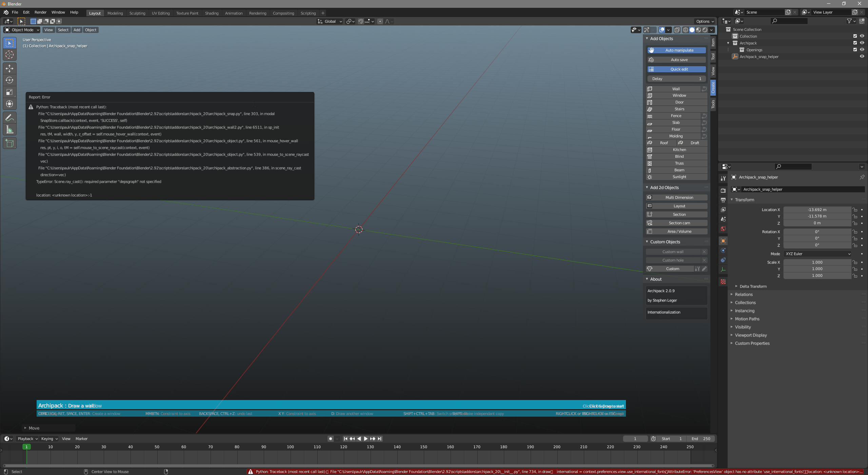Select the 3D Cursor tool
868x475 pixels.
[9, 55]
